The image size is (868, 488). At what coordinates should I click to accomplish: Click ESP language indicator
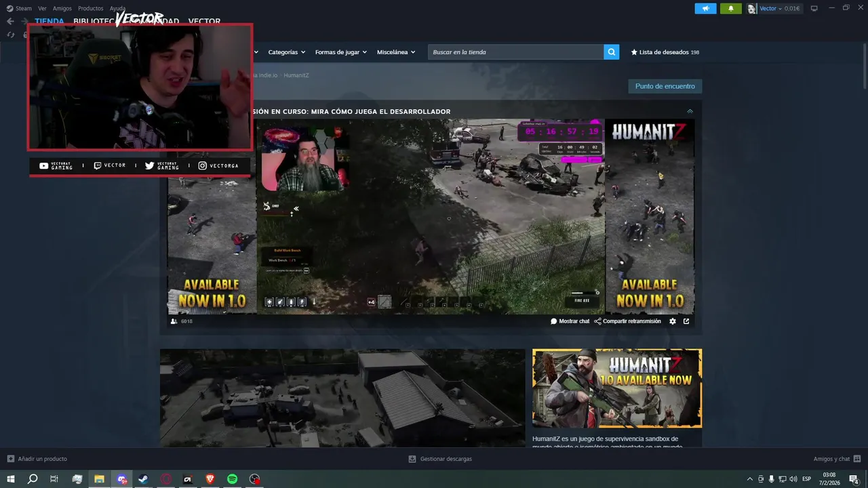tap(806, 479)
